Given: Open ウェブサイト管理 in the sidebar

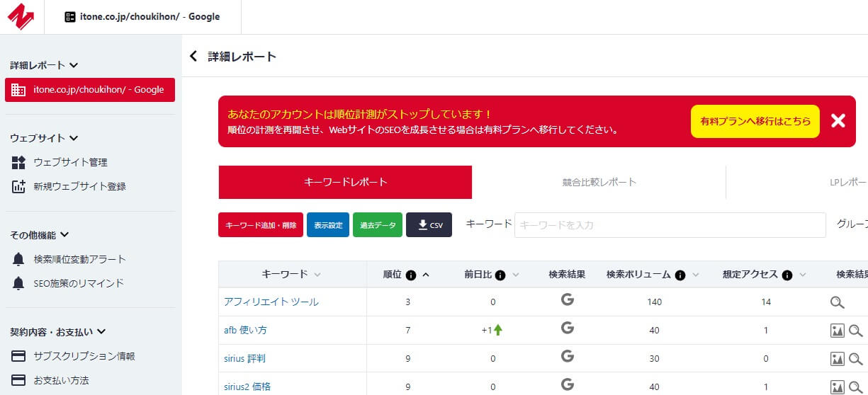Looking at the screenshot, I should point(70,163).
